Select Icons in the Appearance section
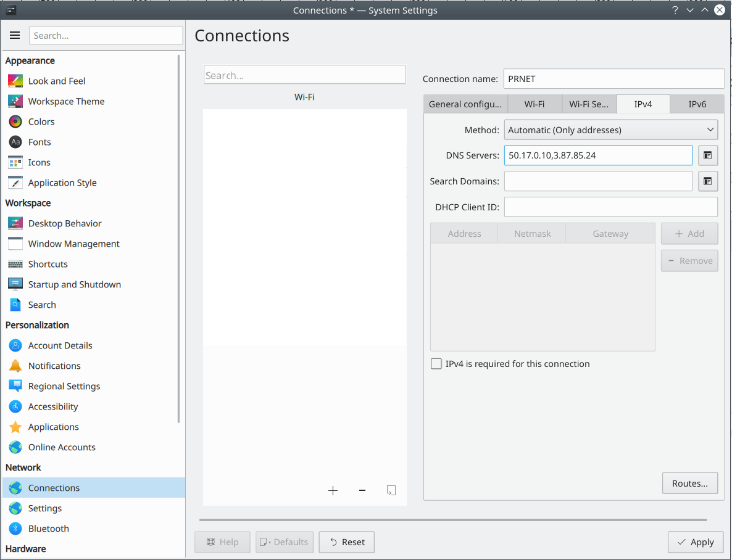 coord(40,162)
